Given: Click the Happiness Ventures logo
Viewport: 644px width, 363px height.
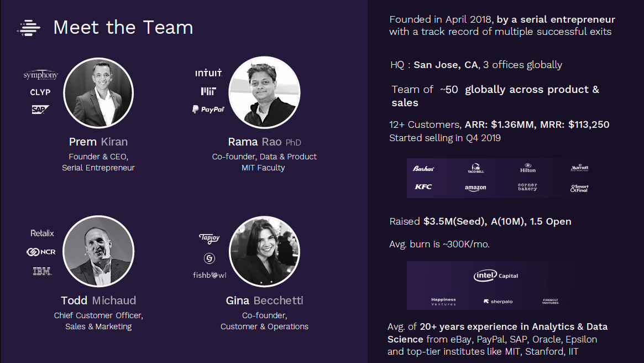Looking at the screenshot, I should coord(443,302).
